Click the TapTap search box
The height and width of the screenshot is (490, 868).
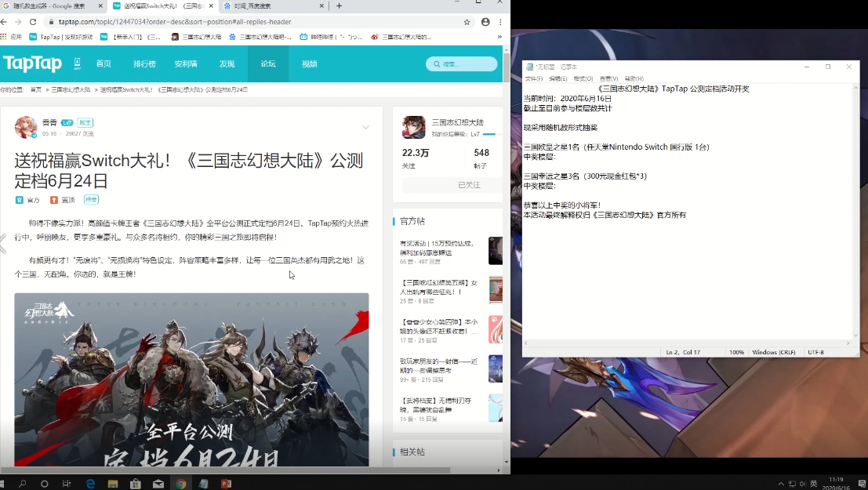pos(462,64)
